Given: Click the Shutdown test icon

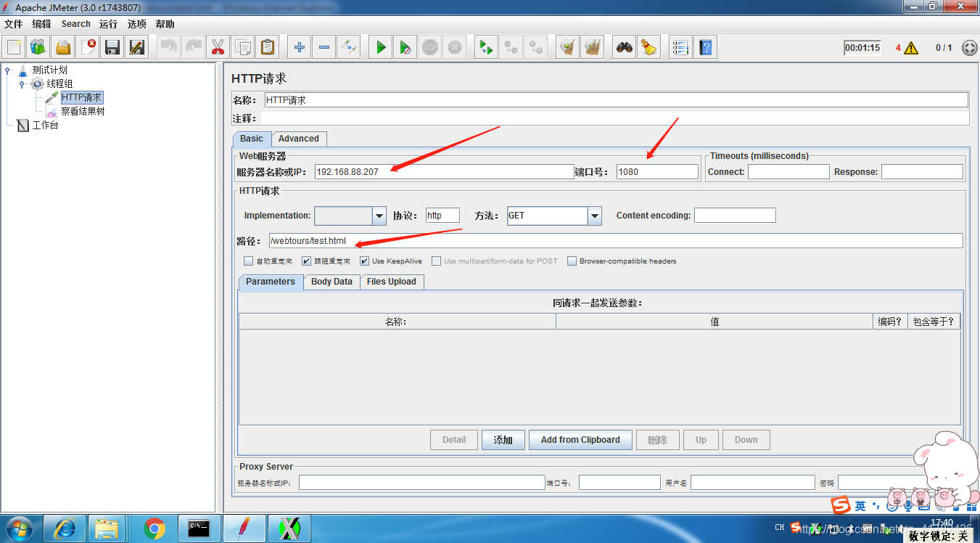Looking at the screenshot, I should 454,48.
